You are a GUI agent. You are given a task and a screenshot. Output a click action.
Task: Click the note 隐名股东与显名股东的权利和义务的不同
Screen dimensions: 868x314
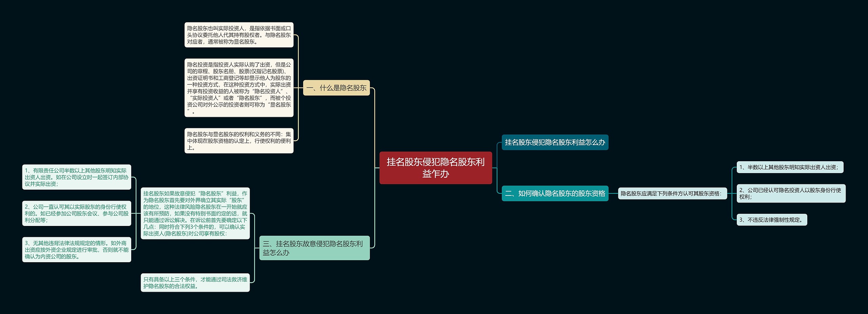pos(239,141)
